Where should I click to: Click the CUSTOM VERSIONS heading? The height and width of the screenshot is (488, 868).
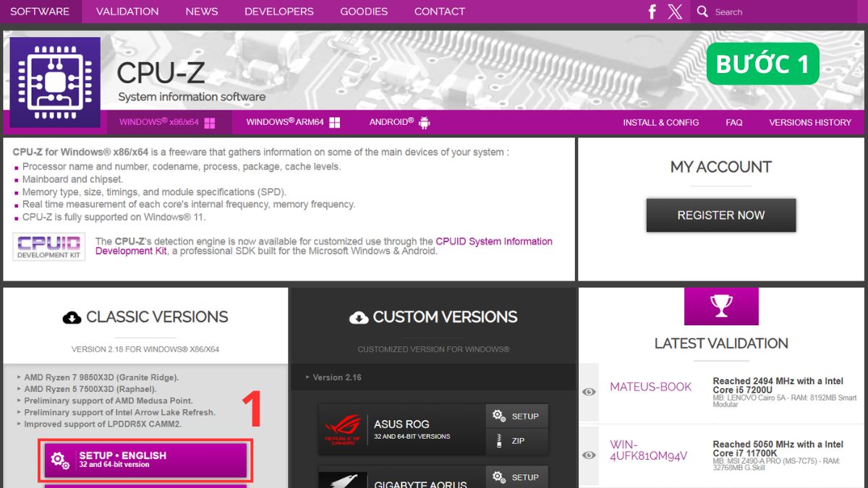coord(445,317)
